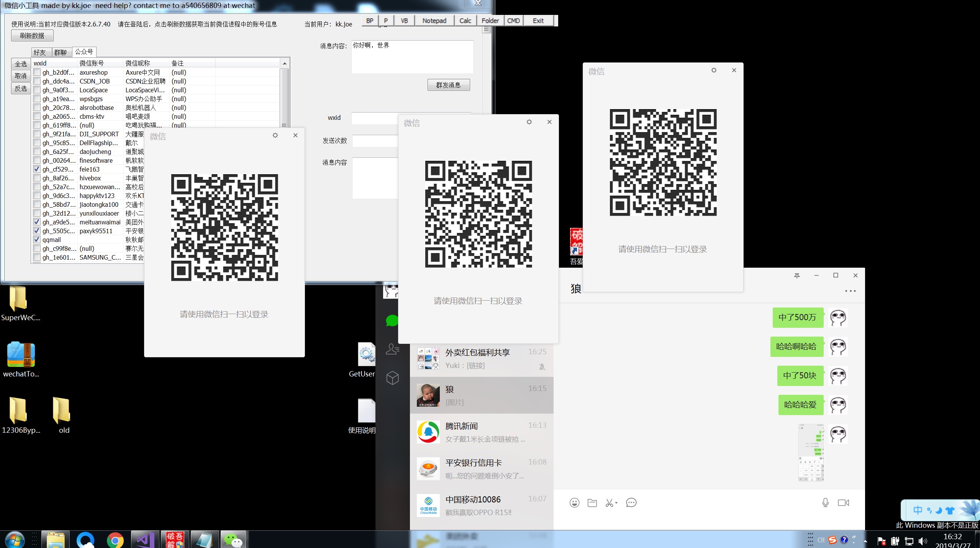Click the volume speaker icon in system tray
Image resolution: width=980 pixels, height=548 pixels.
[923, 541]
